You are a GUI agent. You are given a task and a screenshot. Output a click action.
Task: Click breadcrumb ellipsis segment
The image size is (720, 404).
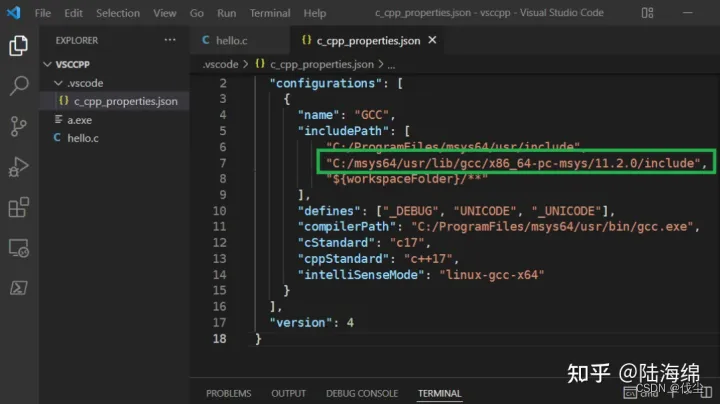point(391,65)
